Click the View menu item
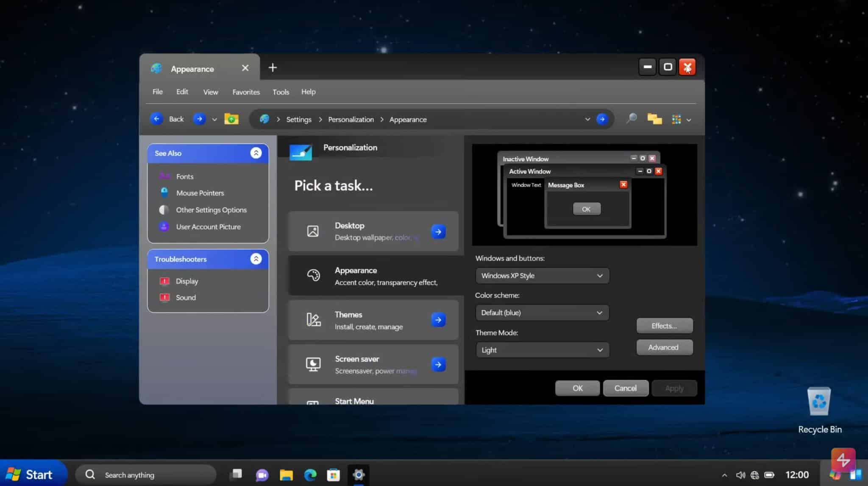This screenshot has height=486, width=868. tap(211, 92)
